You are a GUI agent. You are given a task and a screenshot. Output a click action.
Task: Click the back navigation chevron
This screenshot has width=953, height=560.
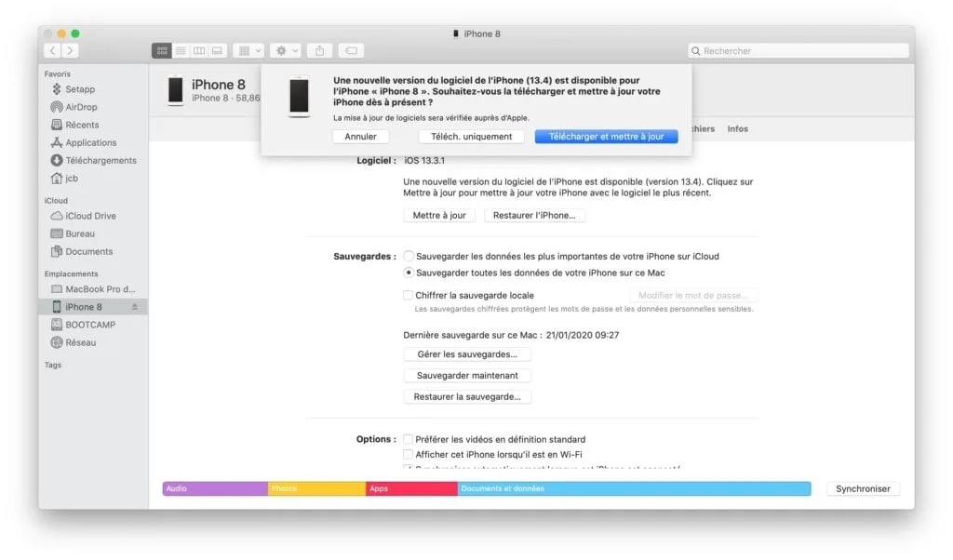click(51, 50)
